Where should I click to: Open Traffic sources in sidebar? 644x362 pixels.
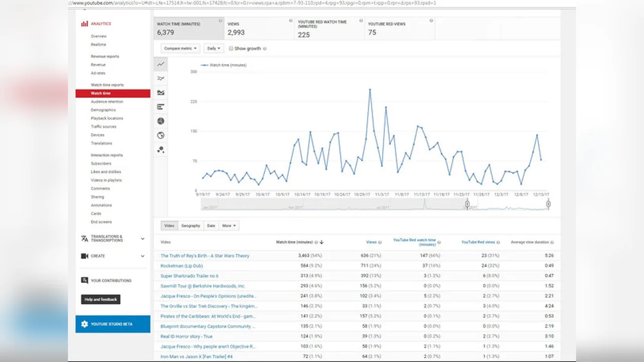pyautogui.click(x=104, y=127)
